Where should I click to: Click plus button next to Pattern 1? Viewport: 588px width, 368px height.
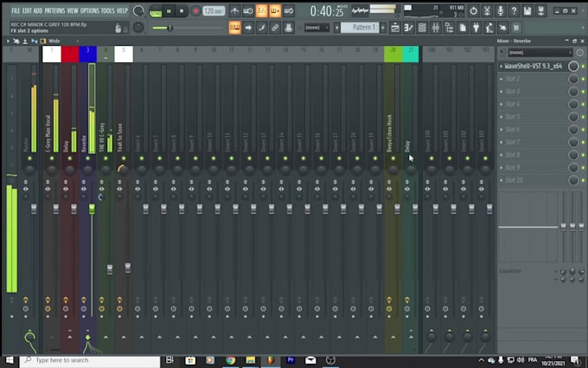pos(383,28)
